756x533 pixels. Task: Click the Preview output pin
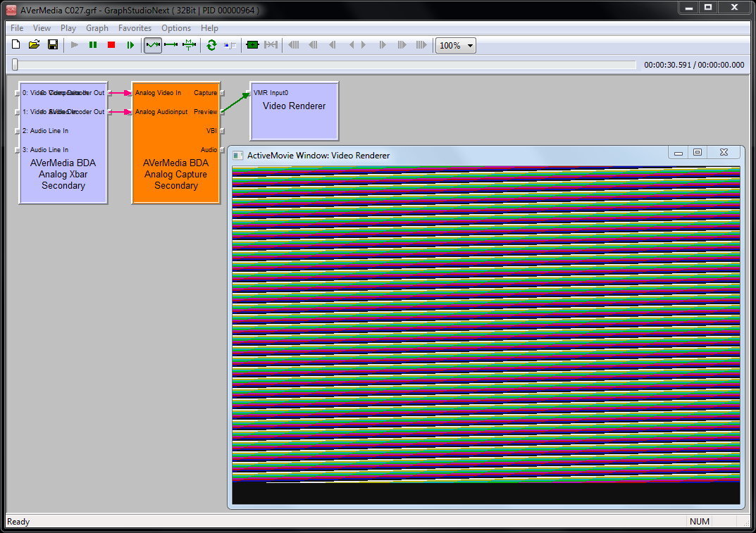click(221, 111)
